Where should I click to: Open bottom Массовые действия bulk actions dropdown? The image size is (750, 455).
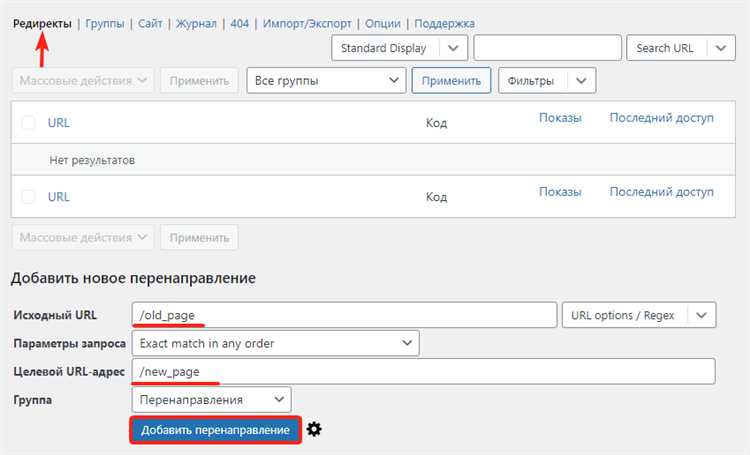point(83,237)
